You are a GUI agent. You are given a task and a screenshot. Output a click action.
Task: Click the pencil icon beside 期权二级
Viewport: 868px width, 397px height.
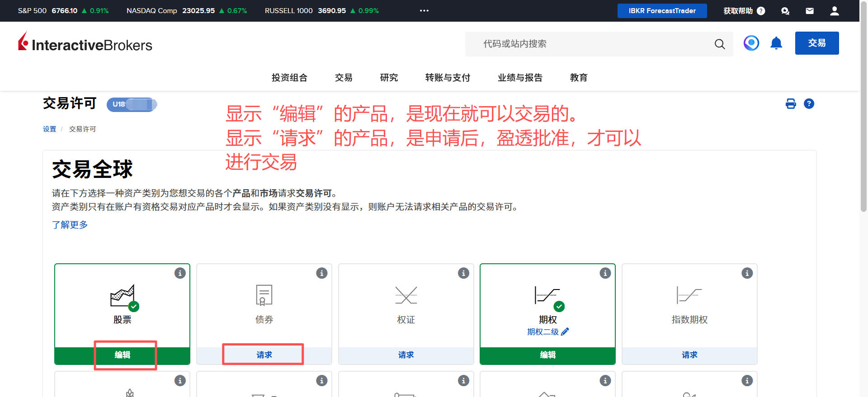(565, 332)
